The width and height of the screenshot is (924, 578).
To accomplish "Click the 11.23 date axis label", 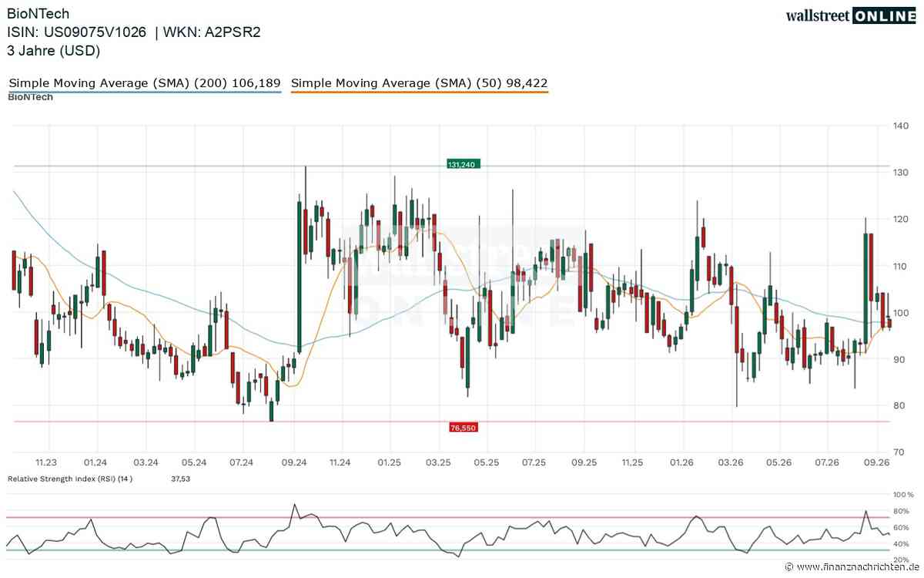I will click(x=48, y=462).
